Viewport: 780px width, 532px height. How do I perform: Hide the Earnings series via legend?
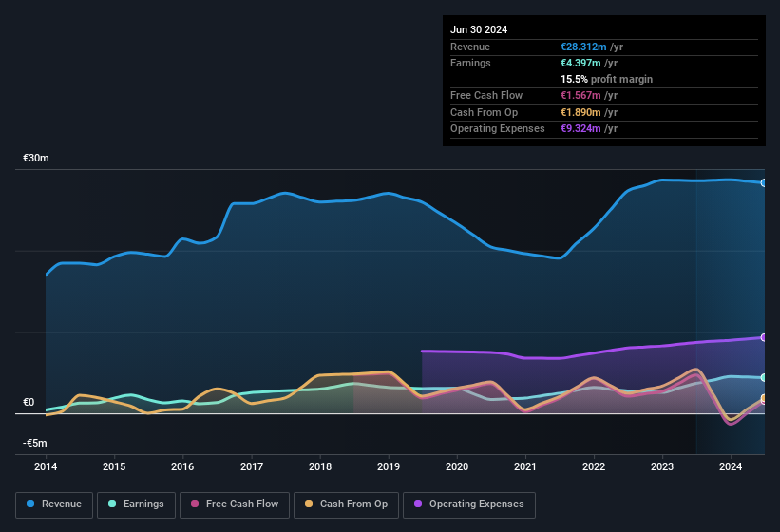tap(131, 503)
